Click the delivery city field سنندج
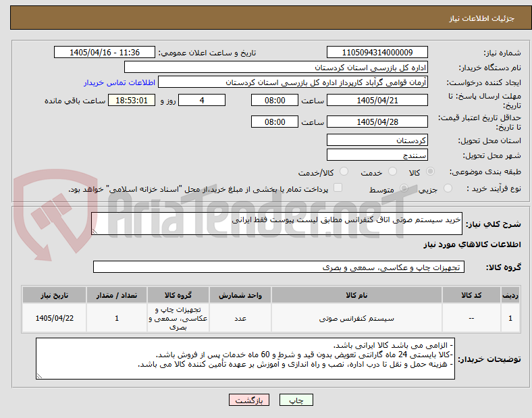532x418 pixels. (x=377, y=155)
